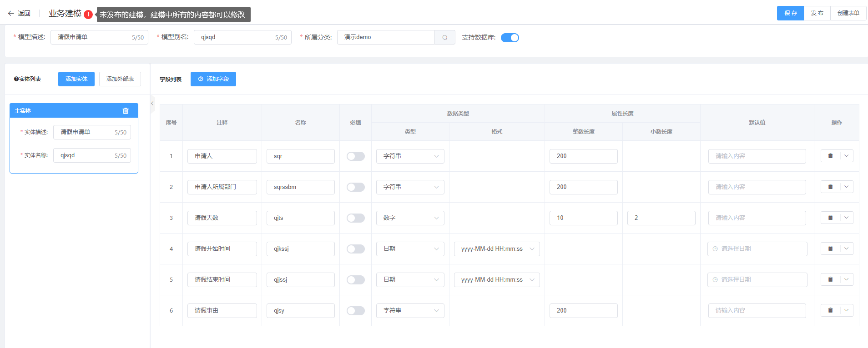Click default date picker for 请假开始时间
Screen dimensions: 868x348
757,249
